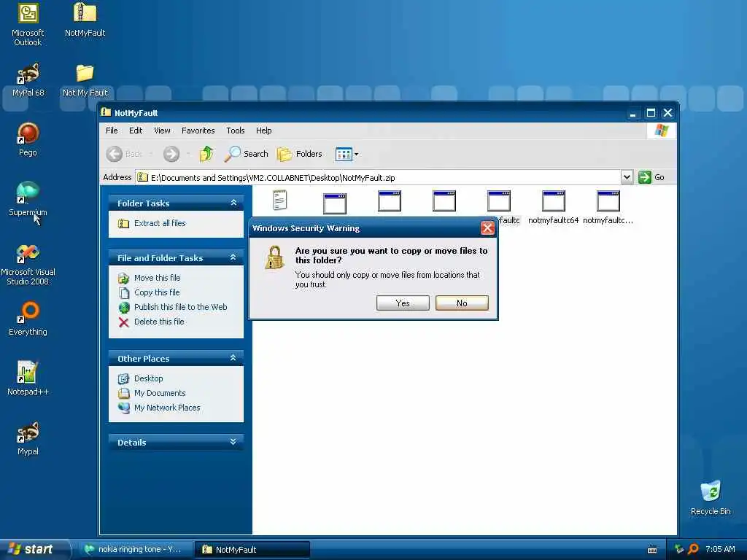747x560 pixels.
Task: Select Notepad++ desktop shortcut
Action: [x=28, y=378]
